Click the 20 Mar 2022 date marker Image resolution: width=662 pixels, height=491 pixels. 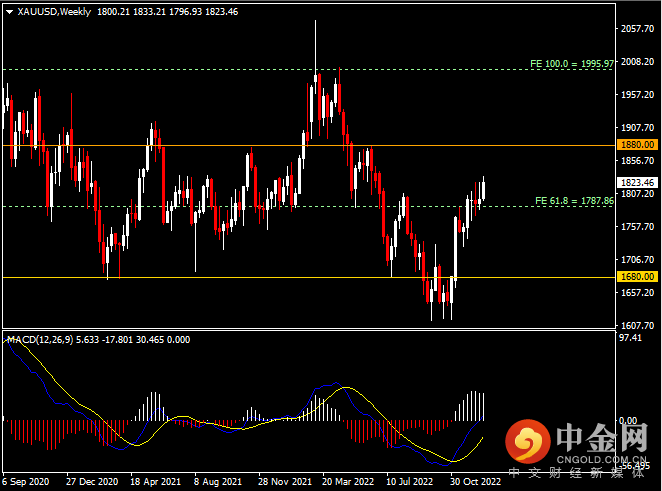pyautogui.click(x=344, y=480)
